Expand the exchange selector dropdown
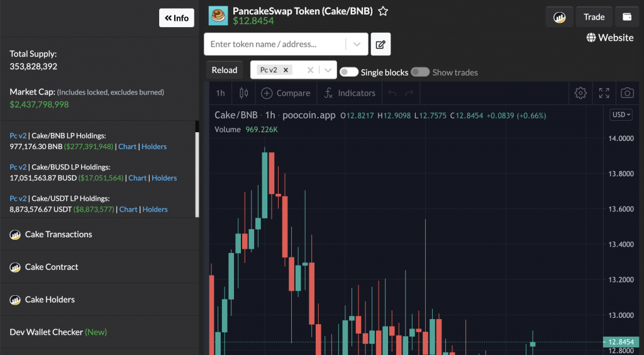Image resolution: width=644 pixels, height=355 pixels. [x=328, y=70]
